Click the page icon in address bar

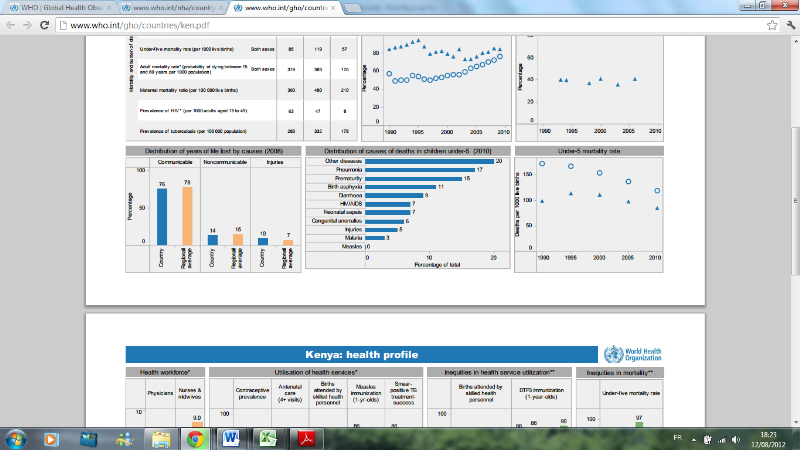63,25
